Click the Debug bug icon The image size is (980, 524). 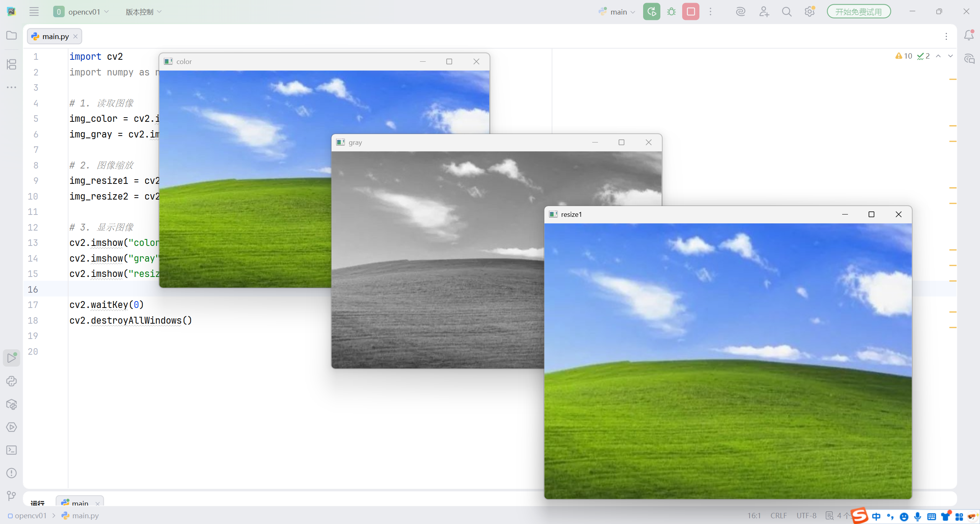671,11
